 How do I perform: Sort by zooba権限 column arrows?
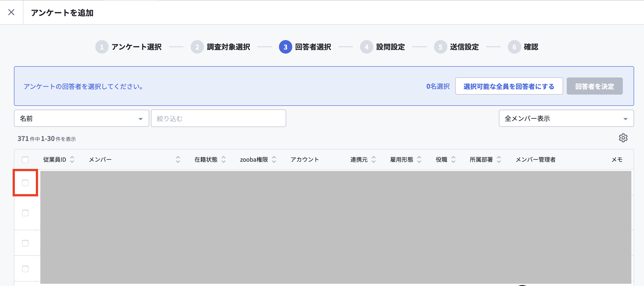[x=274, y=159]
